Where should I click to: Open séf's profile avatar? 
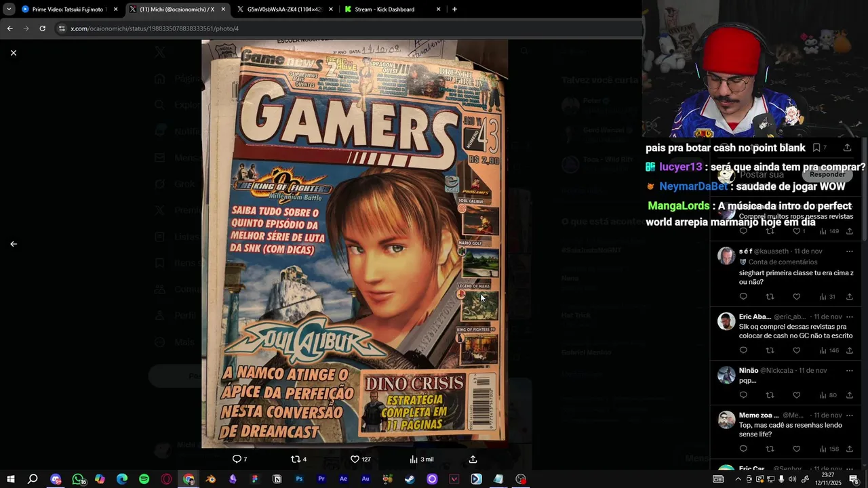pos(726,256)
